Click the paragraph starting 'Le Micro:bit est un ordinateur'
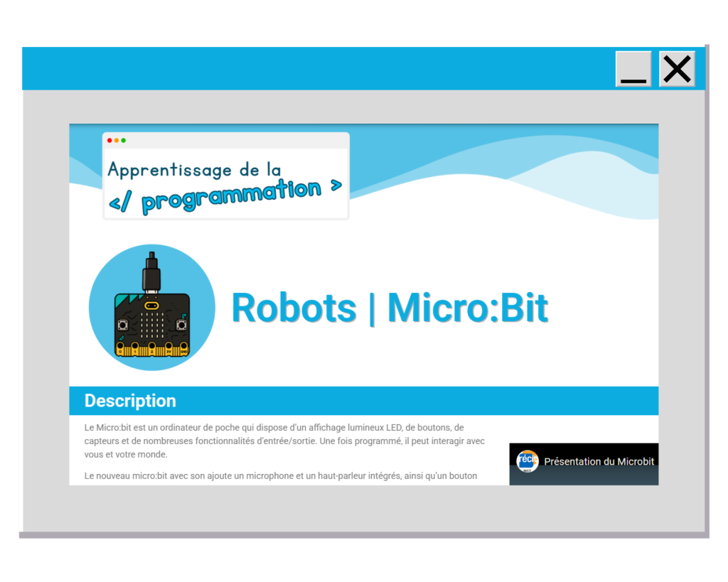 (x=284, y=441)
